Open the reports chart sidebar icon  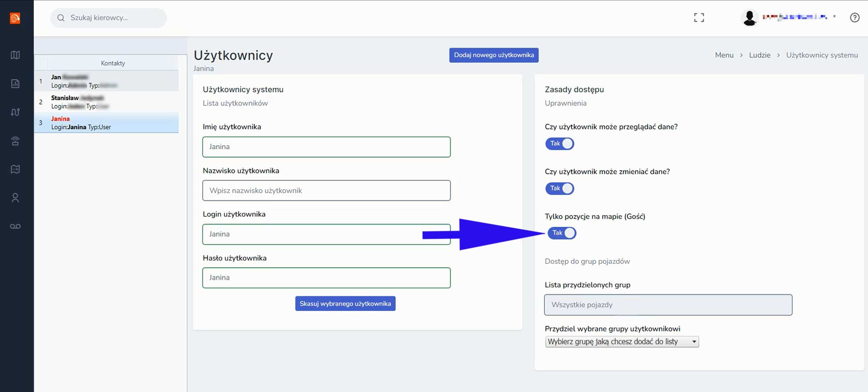(15, 84)
